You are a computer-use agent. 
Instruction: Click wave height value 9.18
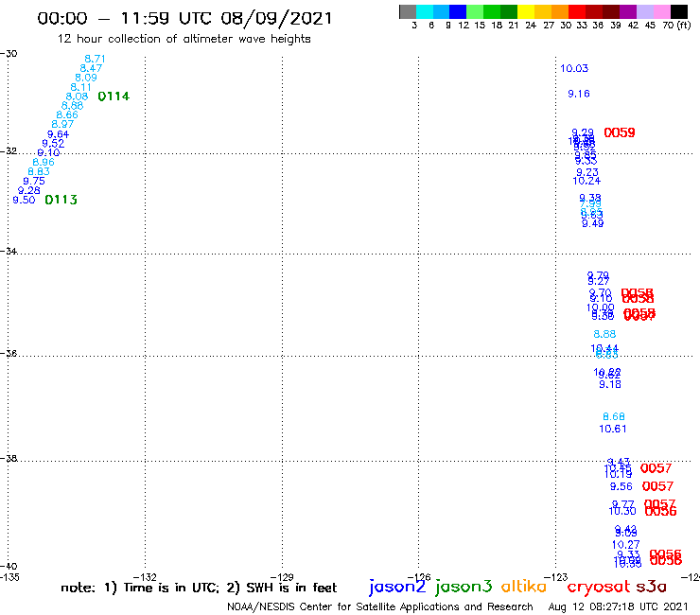[610, 384]
